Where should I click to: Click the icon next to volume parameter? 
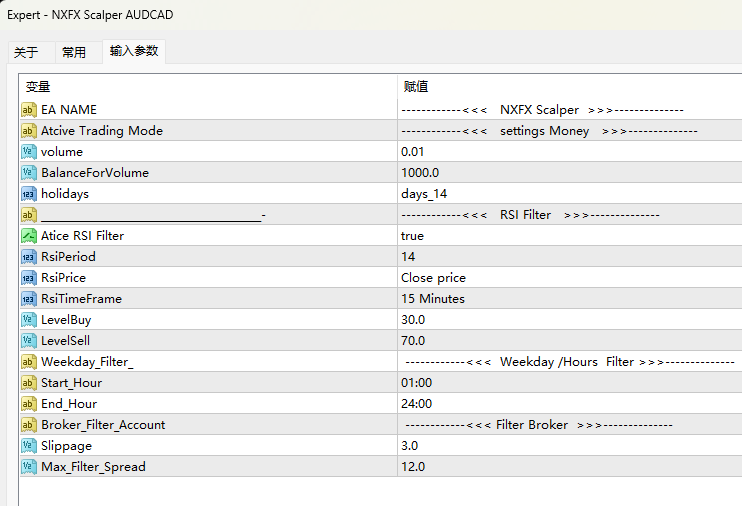29,152
